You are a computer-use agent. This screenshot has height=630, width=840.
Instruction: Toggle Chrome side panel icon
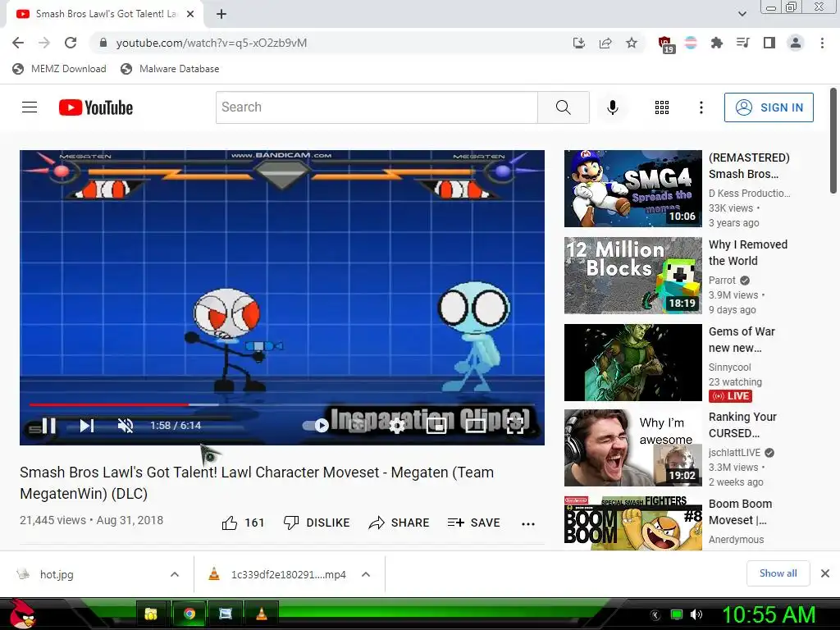[769, 43]
